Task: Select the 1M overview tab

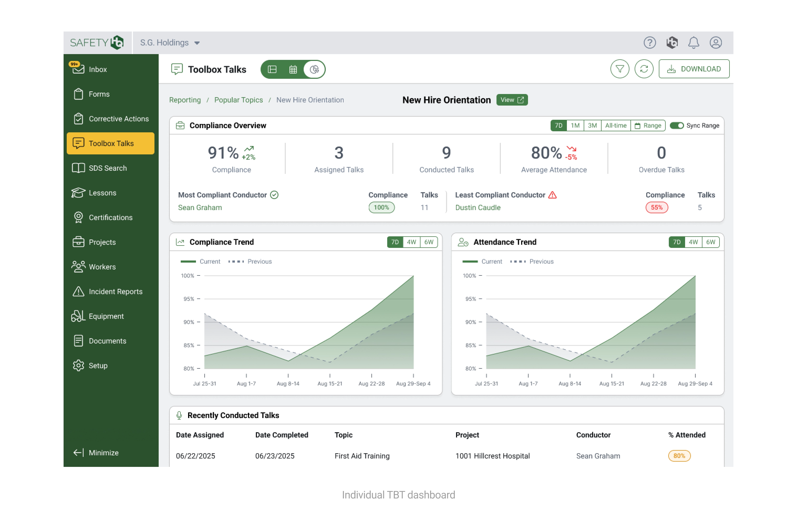Action: (575, 126)
